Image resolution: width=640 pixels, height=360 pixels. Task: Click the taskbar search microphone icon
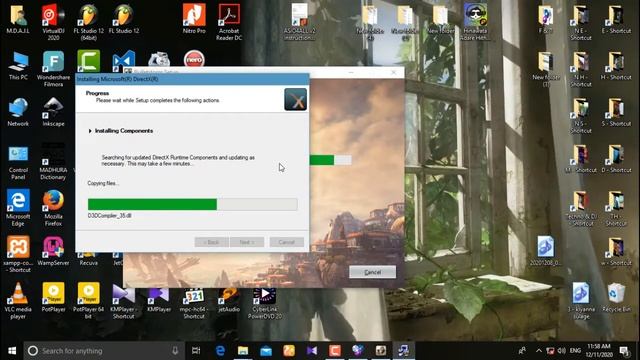[x=175, y=351]
